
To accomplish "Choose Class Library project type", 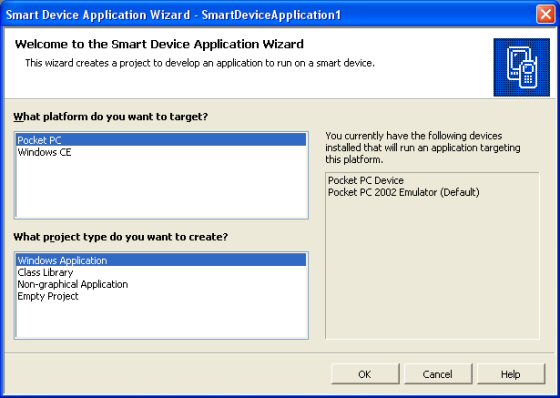I will pyautogui.click(x=161, y=272).
